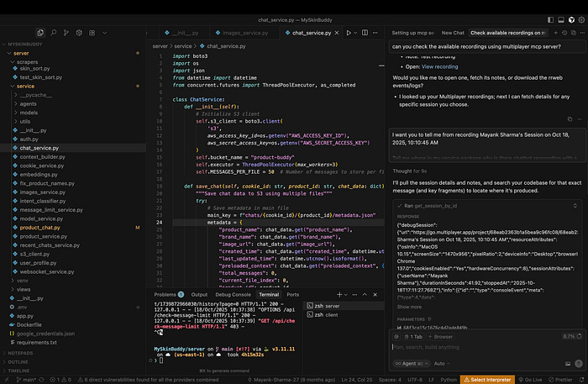
Task: Open the 'Setting up mcp' chat tab
Action: click(x=413, y=33)
